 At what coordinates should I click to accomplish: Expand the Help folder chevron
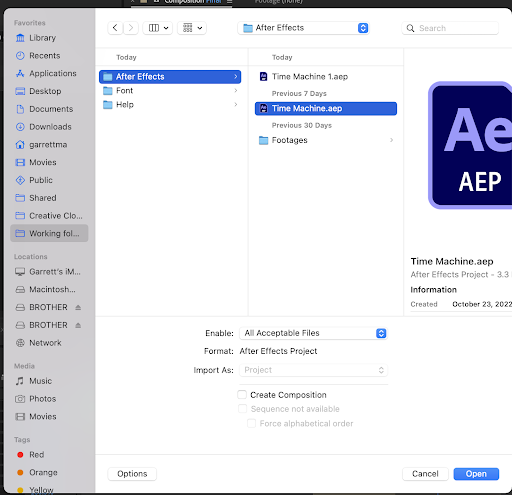tap(236, 105)
